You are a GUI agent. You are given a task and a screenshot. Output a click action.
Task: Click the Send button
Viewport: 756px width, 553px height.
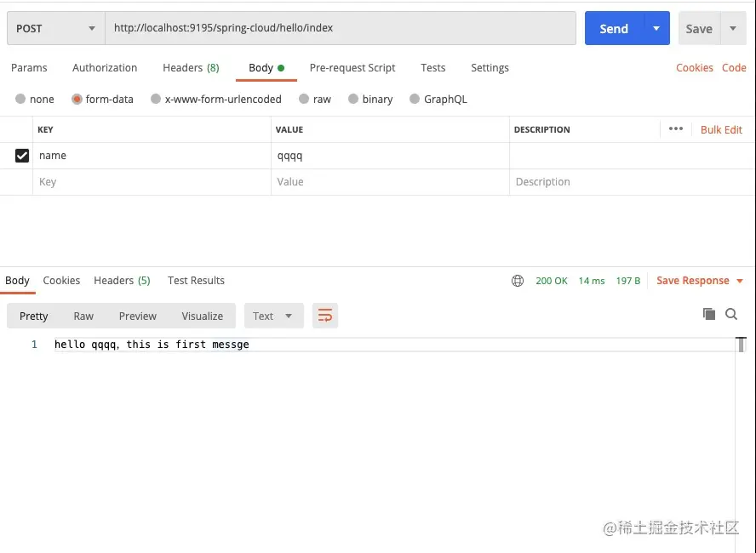[x=615, y=28]
